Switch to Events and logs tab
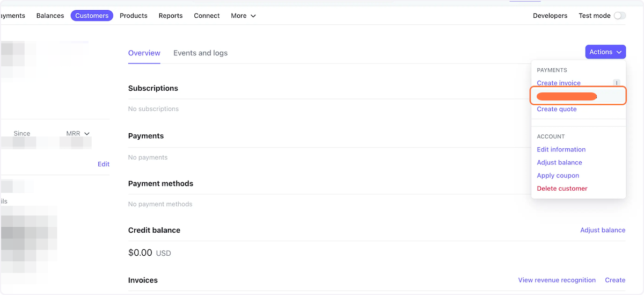 [200, 53]
